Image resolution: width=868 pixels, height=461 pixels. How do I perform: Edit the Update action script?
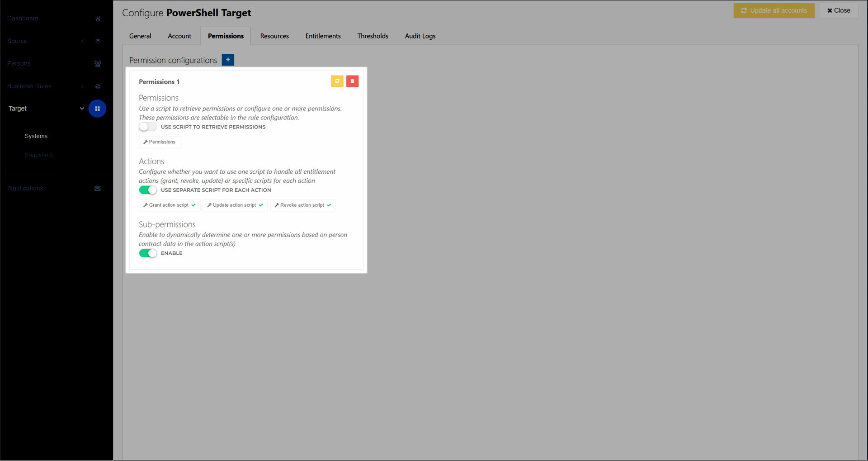click(235, 205)
